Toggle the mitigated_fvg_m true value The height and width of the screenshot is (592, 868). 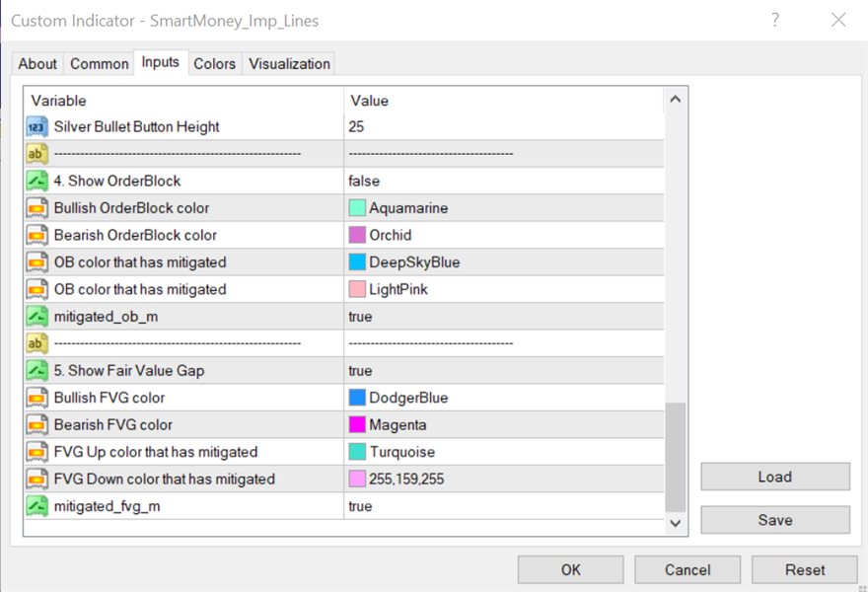[360, 506]
